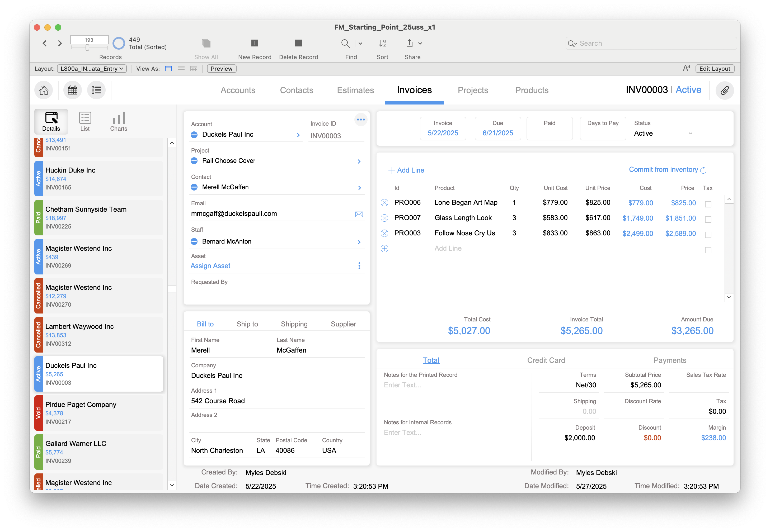Open Find mode with magnifier icon

point(345,43)
